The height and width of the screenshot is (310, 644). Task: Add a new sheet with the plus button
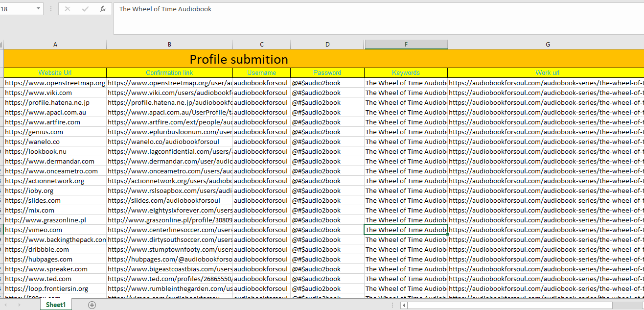point(92,305)
